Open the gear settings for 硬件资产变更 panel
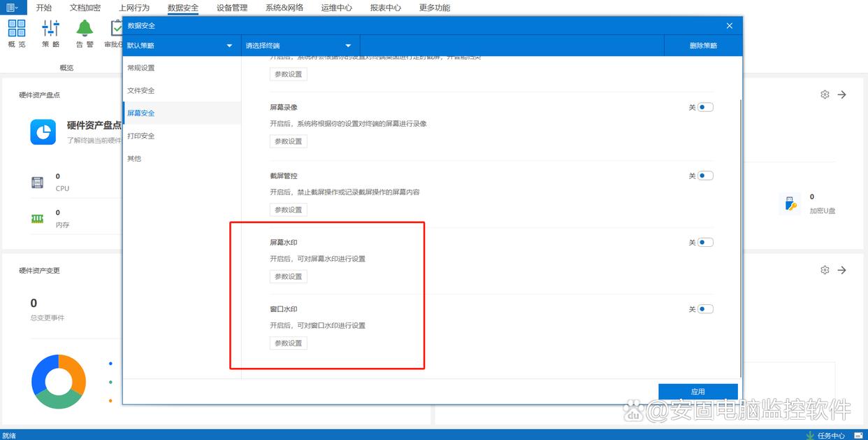868x440 pixels. coord(825,270)
